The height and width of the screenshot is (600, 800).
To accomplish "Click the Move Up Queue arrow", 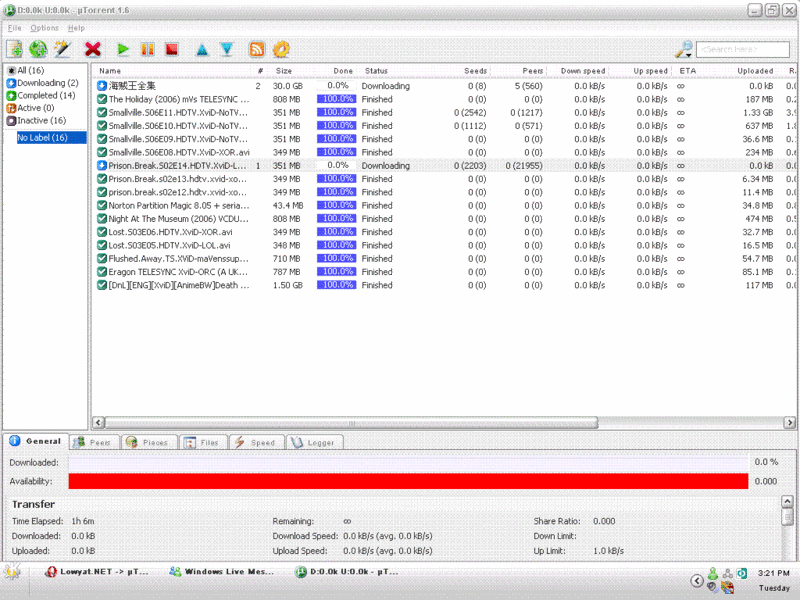I will click(202, 50).
